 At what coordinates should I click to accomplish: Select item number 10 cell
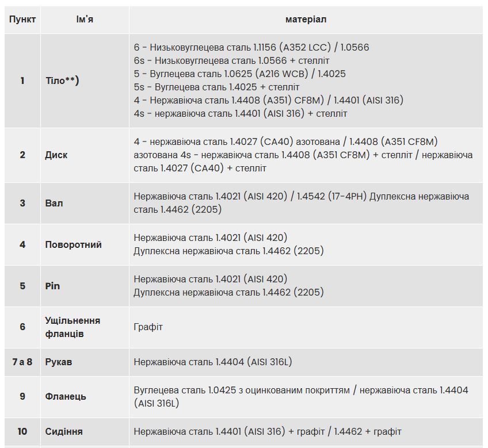(x=22, y=431)
